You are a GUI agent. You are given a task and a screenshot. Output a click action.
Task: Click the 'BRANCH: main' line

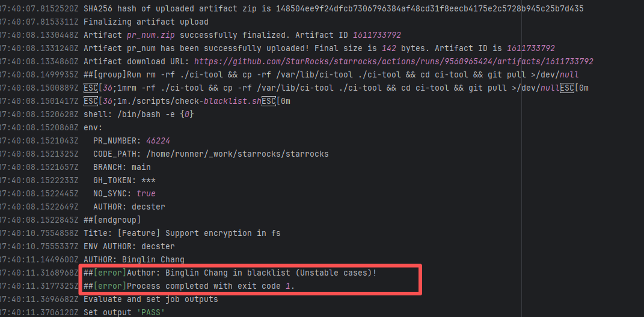coord(122,167)
